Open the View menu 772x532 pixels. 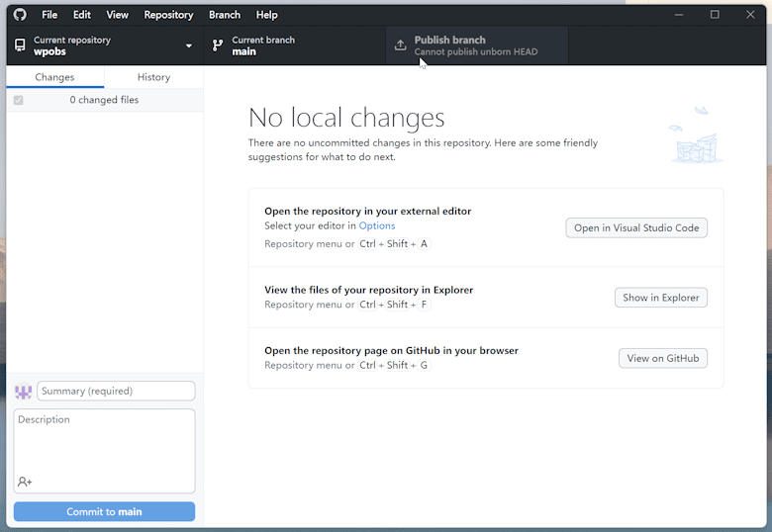[117, 15]
